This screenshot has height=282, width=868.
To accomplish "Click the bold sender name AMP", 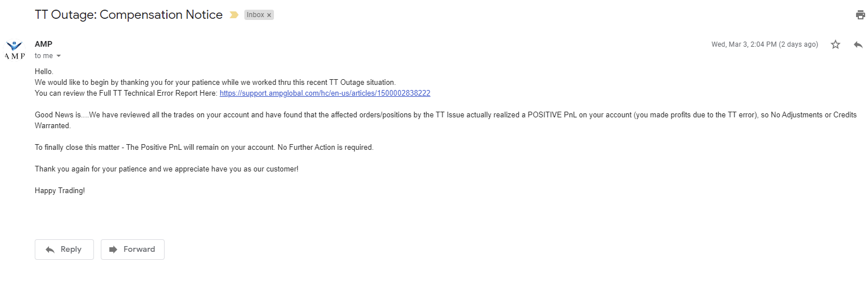I will tap(43, 44).
